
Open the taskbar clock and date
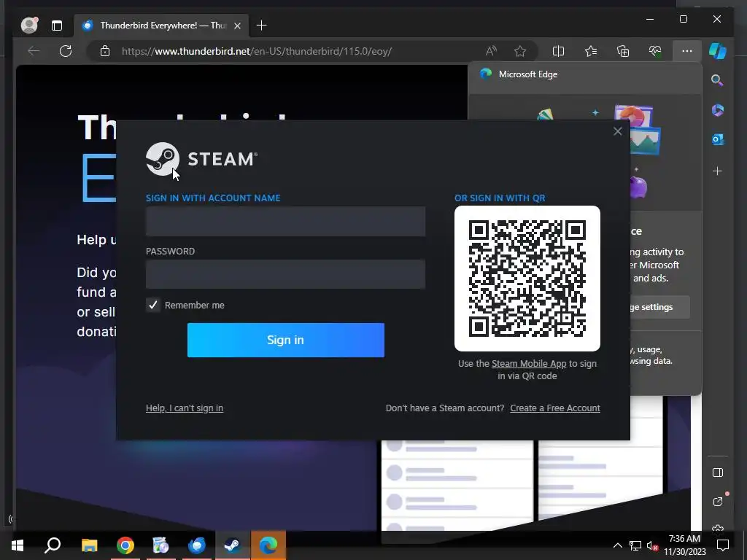pos(684,545)
